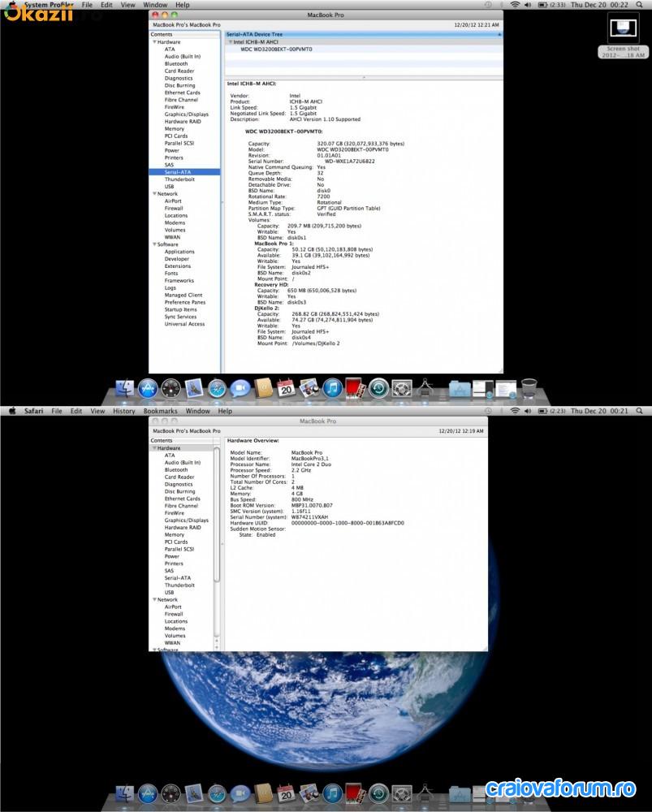The width and height of the screenshot is (652, 812).
Task: Collapse Software section in the Serial-ATA window sidebar
Action: [154, 244]
